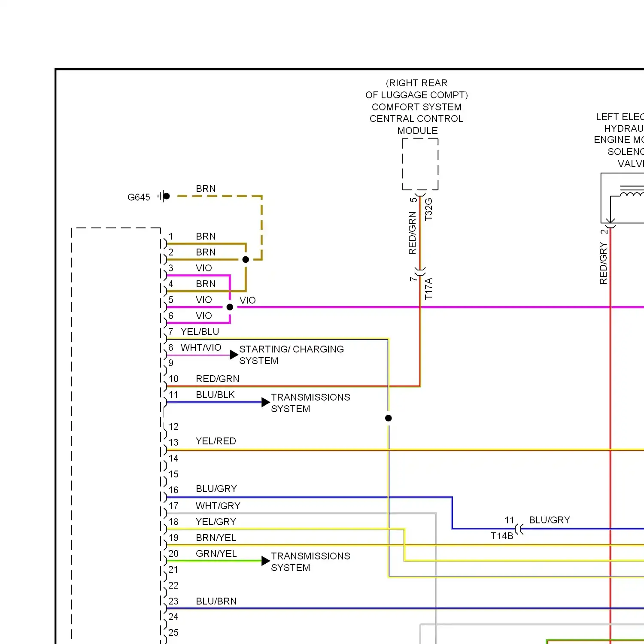The image size is (644, 644).
Task: Click arrow at end of GRN/YEL wire
Action: click(x=266, y=561)
